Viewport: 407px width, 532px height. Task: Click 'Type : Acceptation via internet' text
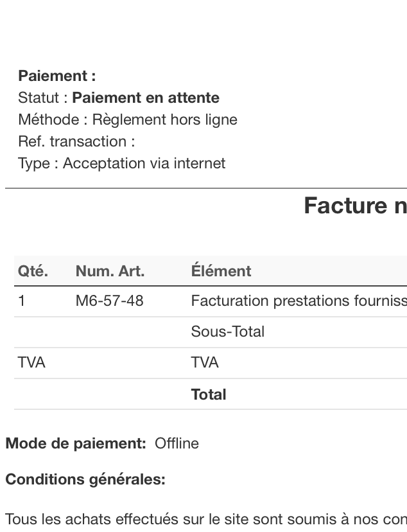(x=122, y=163)
